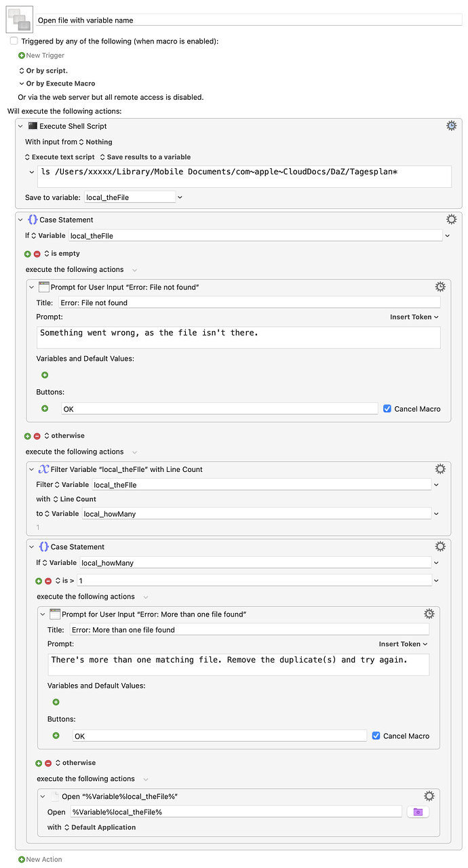Edit the 'Save to variable' local_theFile field
The image size is (468, 868).
130,197
